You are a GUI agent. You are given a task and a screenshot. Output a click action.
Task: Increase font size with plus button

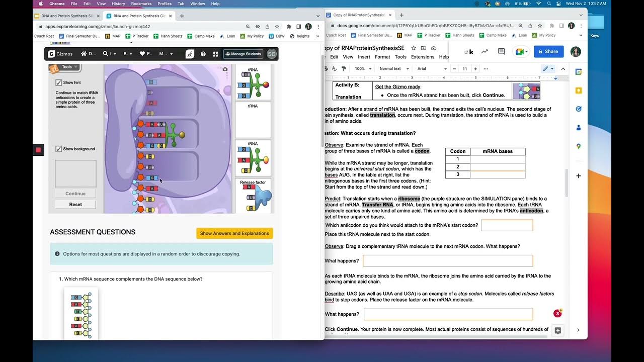click(x=475, y=68)
